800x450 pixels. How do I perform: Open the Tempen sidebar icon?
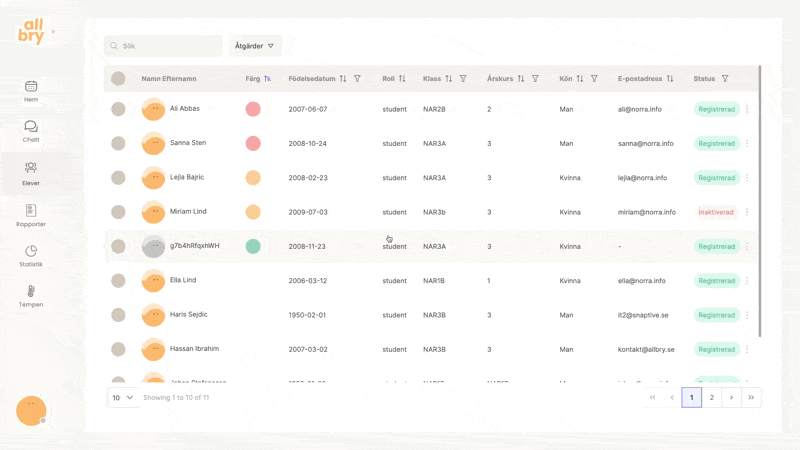click(31, 294)
